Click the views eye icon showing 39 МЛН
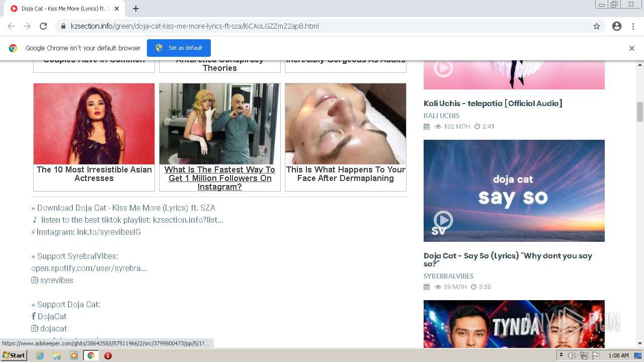Viewport: 644px width, 362px height. [438, 287]
